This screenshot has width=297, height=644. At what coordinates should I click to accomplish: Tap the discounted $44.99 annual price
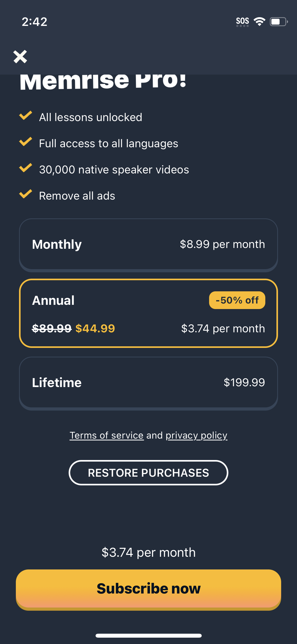pos(95,329)
